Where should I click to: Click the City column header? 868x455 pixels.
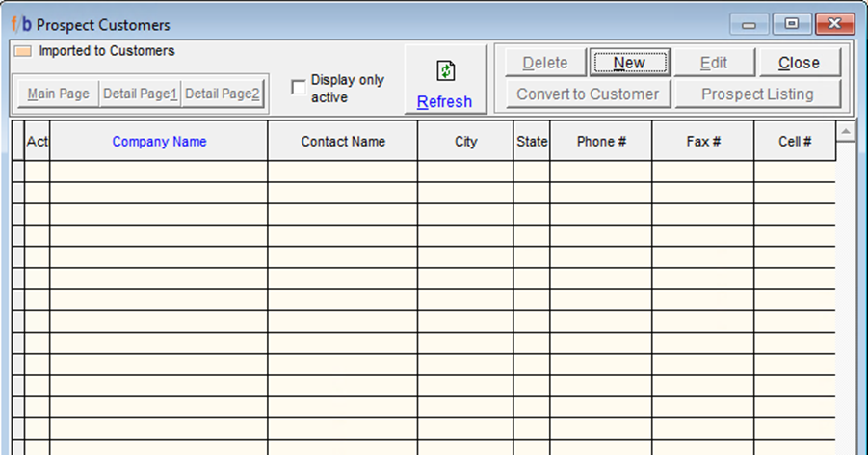pyautogui.click(x=465, y=142)
